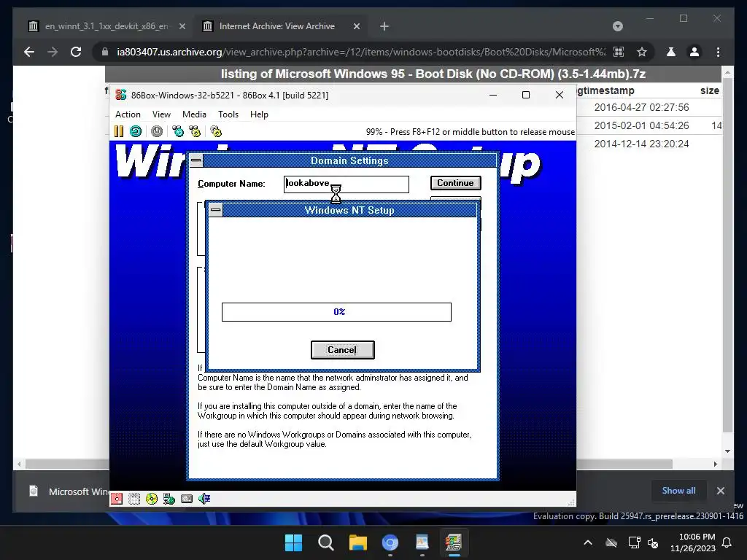This screenshot has width=747, height=560.
Task: Click the page horizontal scrollbar
Action: pos(349,464)
